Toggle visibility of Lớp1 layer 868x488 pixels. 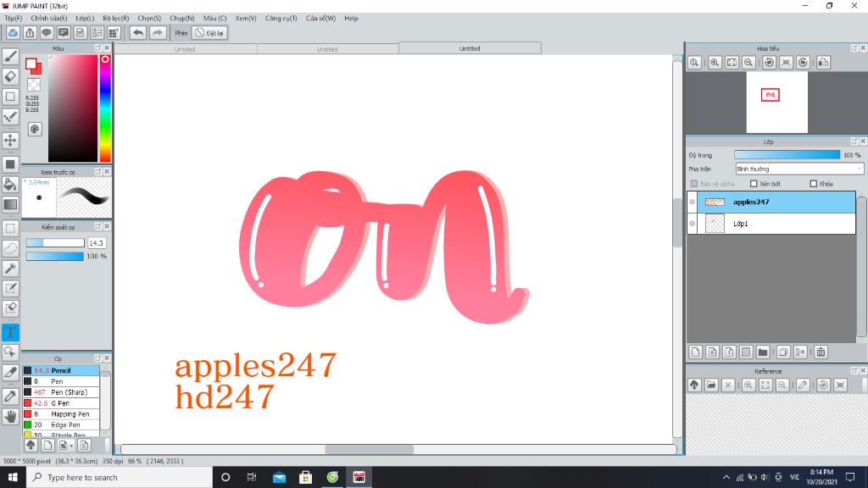(x=692, y=224)
